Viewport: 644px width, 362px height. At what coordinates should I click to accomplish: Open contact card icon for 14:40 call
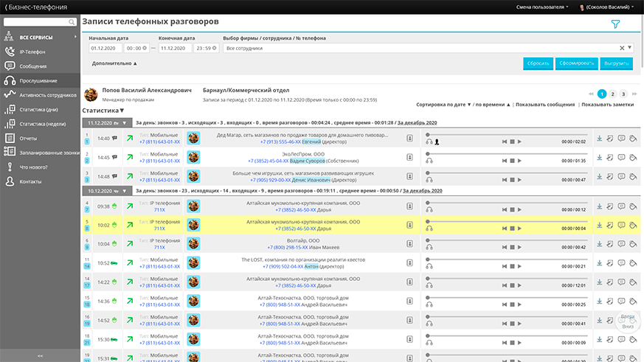[409, 139]
